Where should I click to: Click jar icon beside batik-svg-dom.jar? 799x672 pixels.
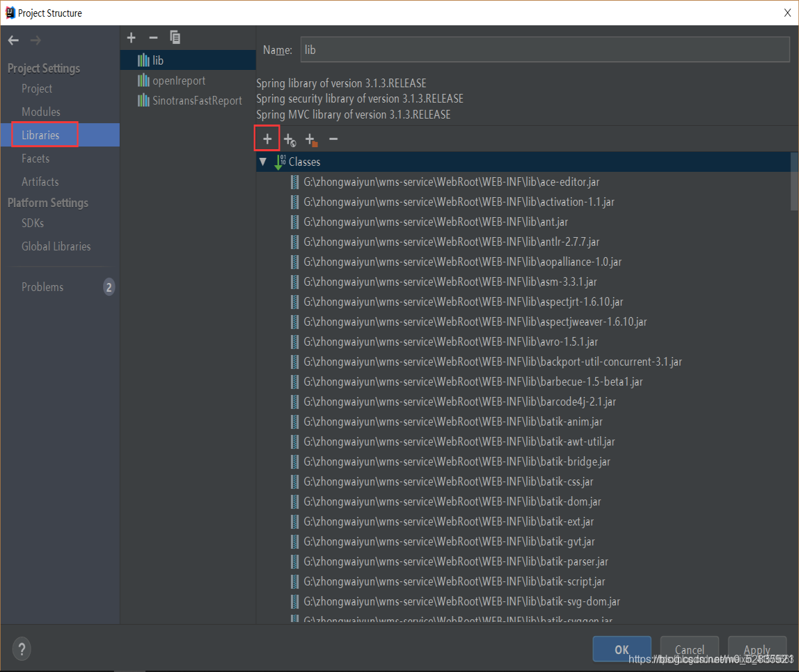point(295,601)
